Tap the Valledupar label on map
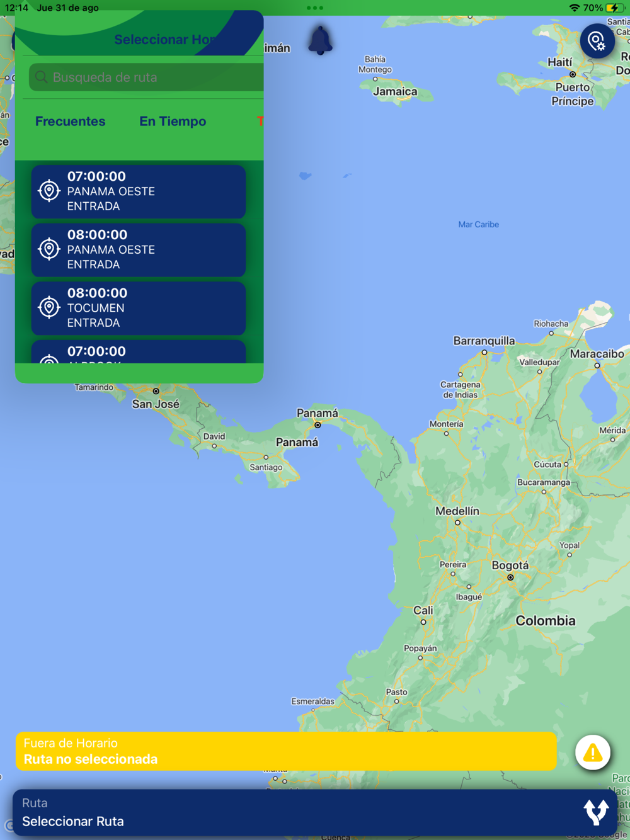 tap(539, 362)
